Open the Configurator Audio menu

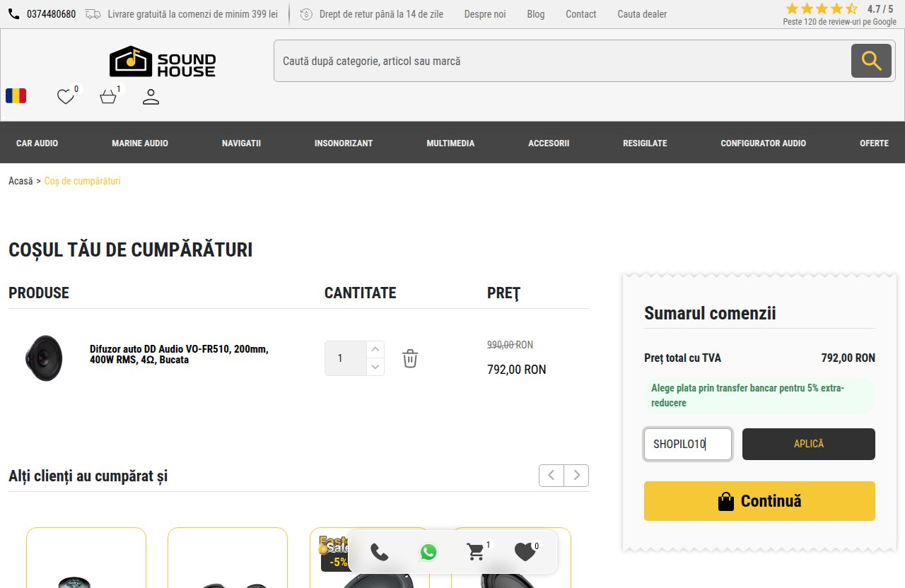[x=763, y=143]
